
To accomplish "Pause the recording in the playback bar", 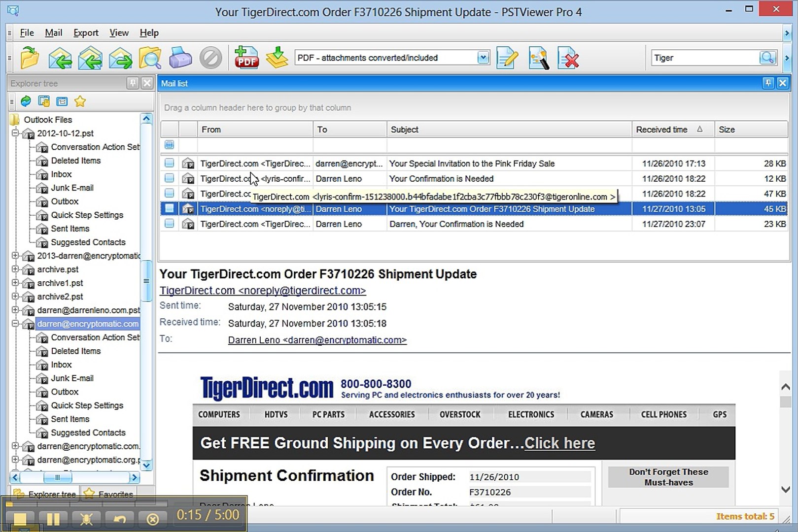I will point(53,519).
